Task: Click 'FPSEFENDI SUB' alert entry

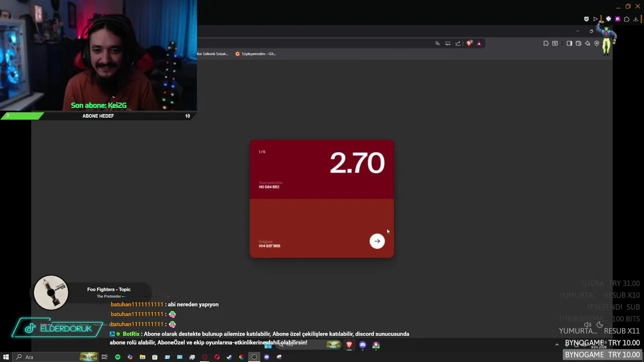Action: pos(613,307)
